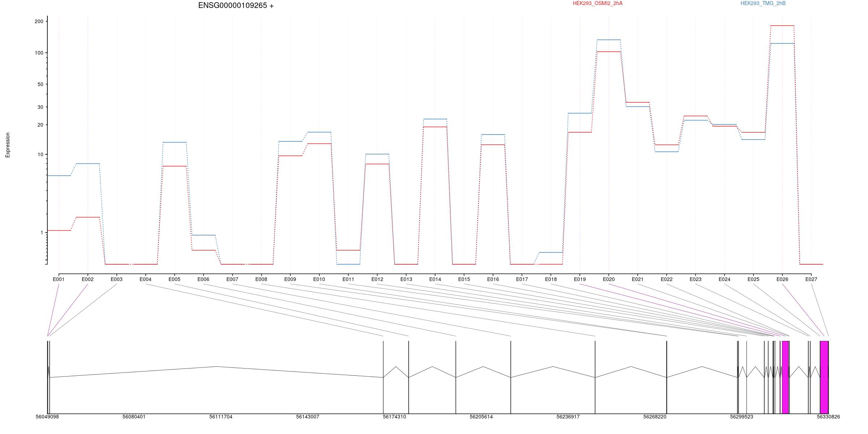The height and width of the screenshot is (434, 868).
Task: Click genomic coordinate 56143007
Action: click(x=307, y=417)
